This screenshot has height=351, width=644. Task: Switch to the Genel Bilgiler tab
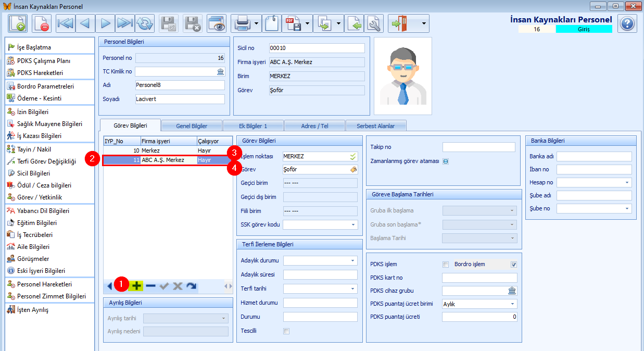click(192, 126)
